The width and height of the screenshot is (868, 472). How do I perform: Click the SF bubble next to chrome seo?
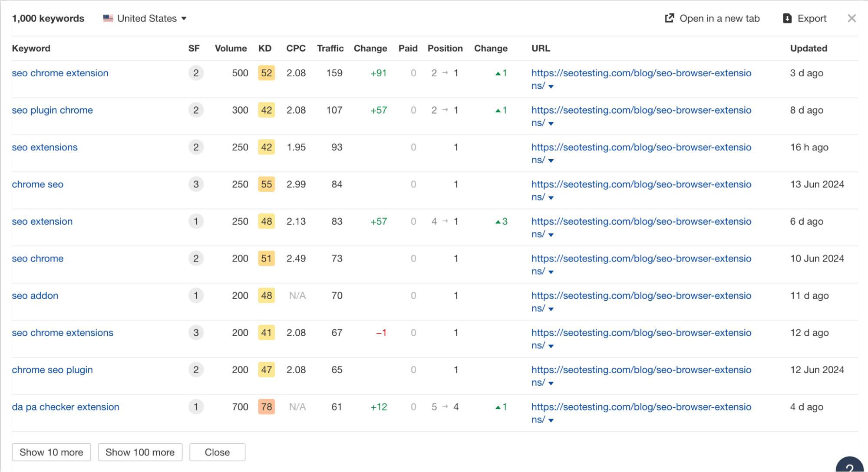(x=196, y=184)
